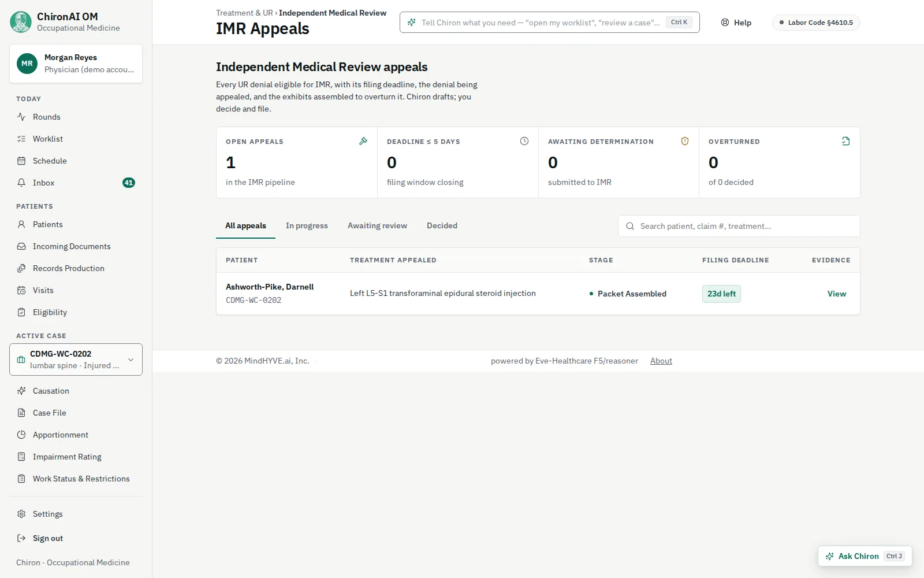Open the Visits page
This screenshot has height=578, width=924.
tap(76, 290)
